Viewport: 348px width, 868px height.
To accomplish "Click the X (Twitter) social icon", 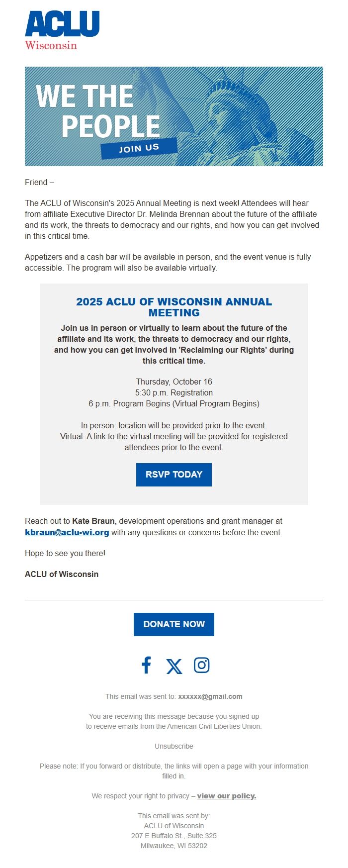I will click(174, 666).
